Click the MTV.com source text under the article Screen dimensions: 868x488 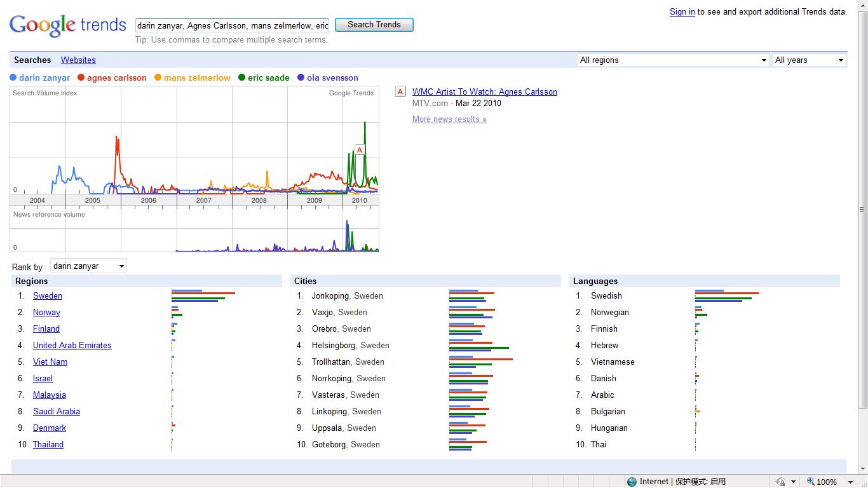click(430, 103)
